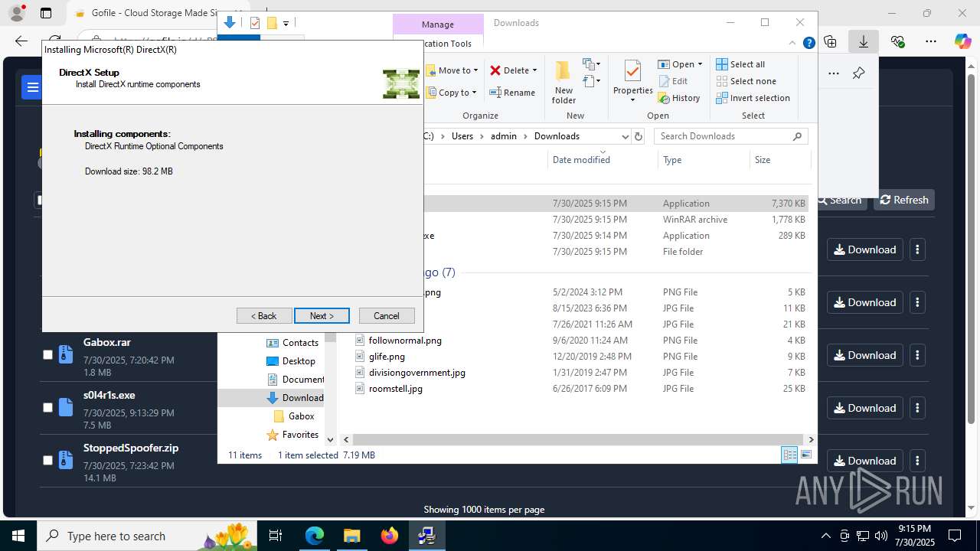
Task: Click the blue down arrow in Explorer quick access toolbar
Action: 229,23
